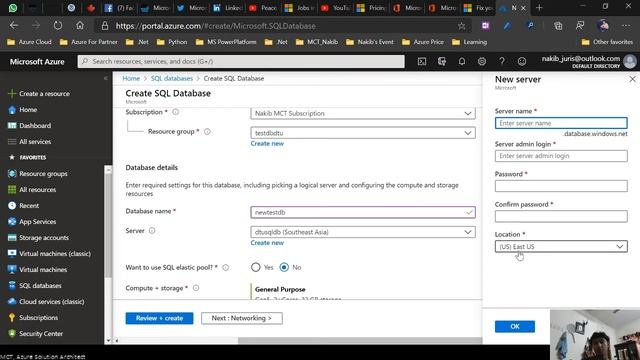Click the SQL databases sidebar icon
640x360 pixels.
12,285
